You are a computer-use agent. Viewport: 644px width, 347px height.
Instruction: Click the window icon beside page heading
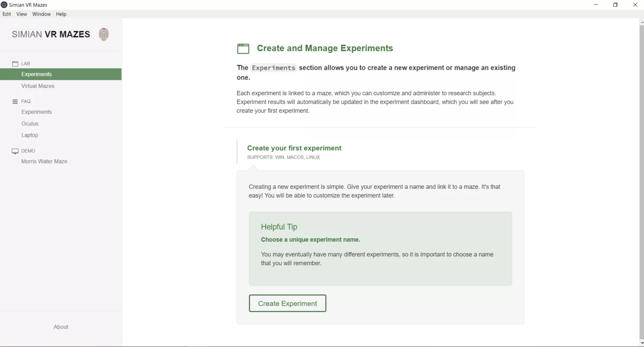[243, 49]
